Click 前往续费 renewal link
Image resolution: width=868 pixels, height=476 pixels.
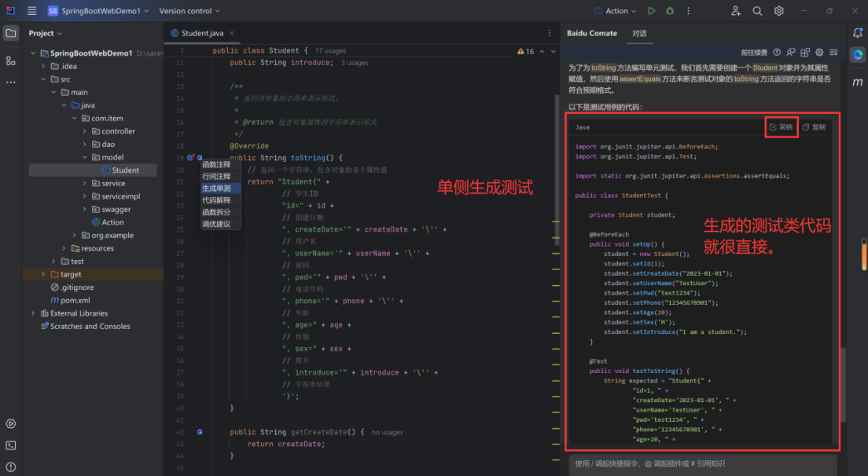(x=754, y=53)
